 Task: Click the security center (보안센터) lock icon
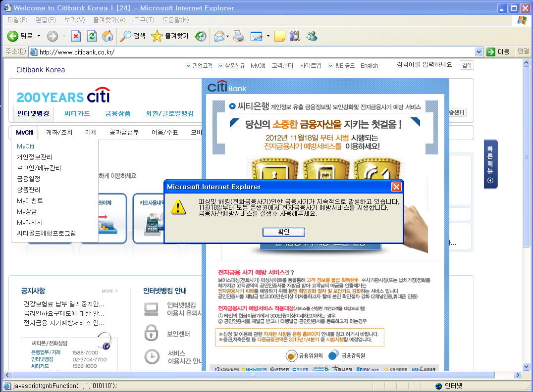click(x=151, y=333)
